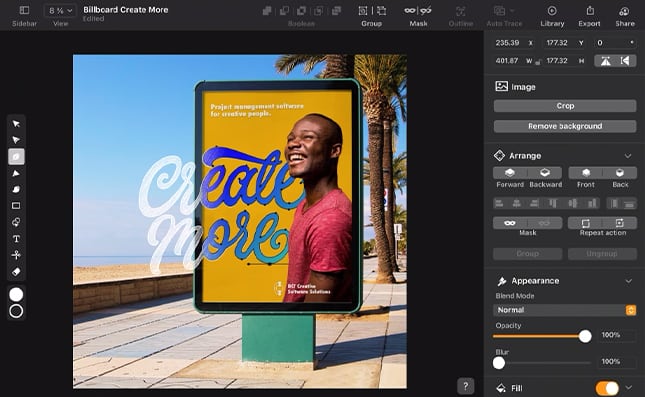Screen dimensions: 645x397
Task: Toggle the Fill switch
Action: (x=607, y=388)
